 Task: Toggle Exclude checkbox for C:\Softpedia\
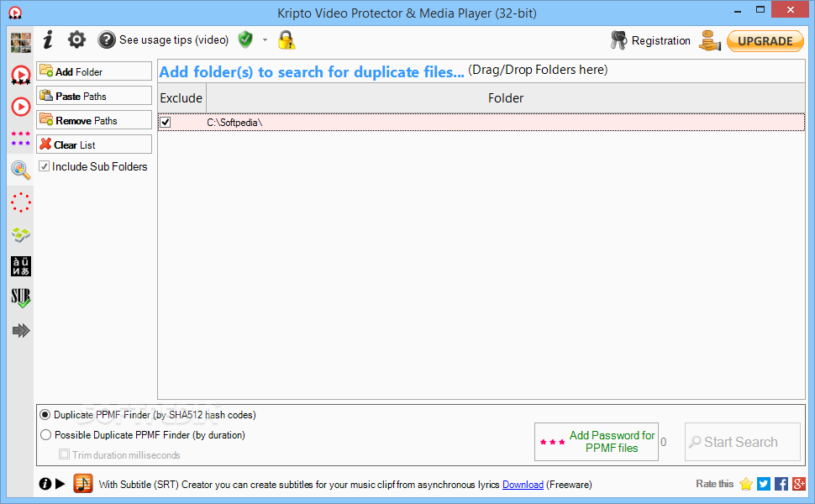(166, 122)
